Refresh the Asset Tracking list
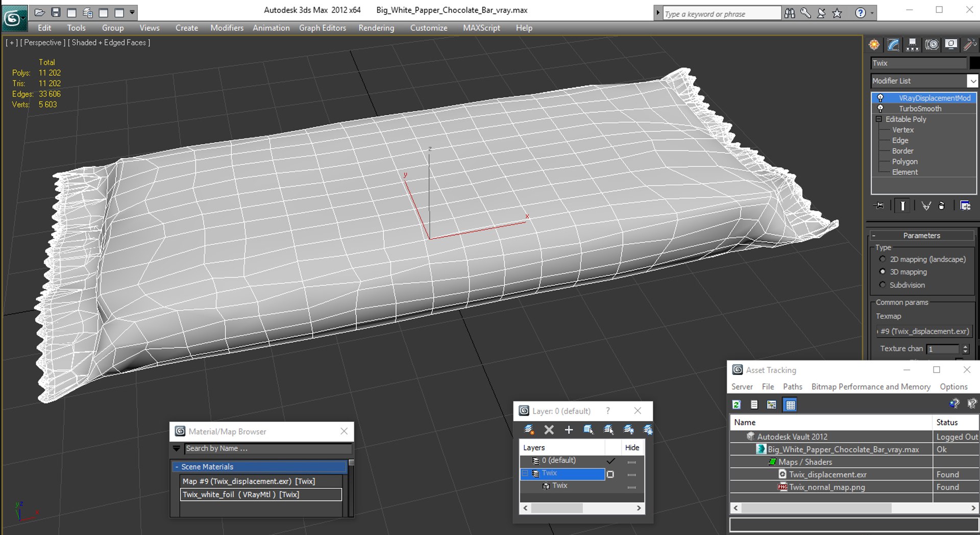The width and height of the screenshot is (980, 535). [x=737, y=404]
